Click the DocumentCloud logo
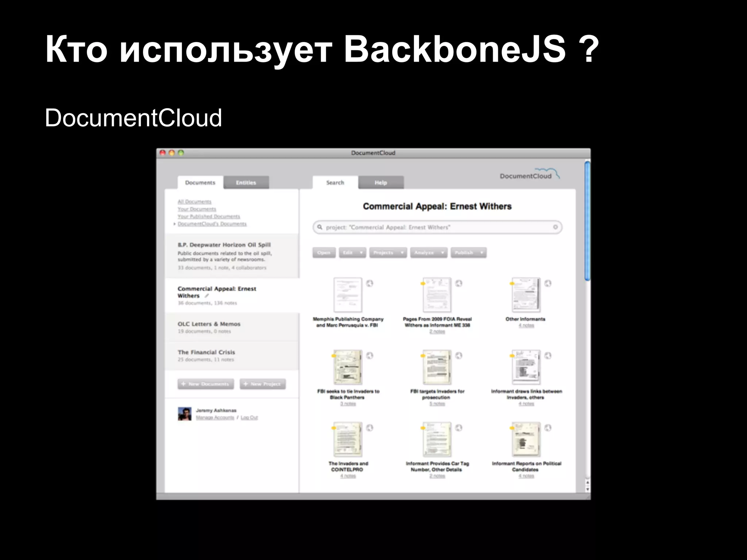Screen dimensions: 747x560 [529, 174]
